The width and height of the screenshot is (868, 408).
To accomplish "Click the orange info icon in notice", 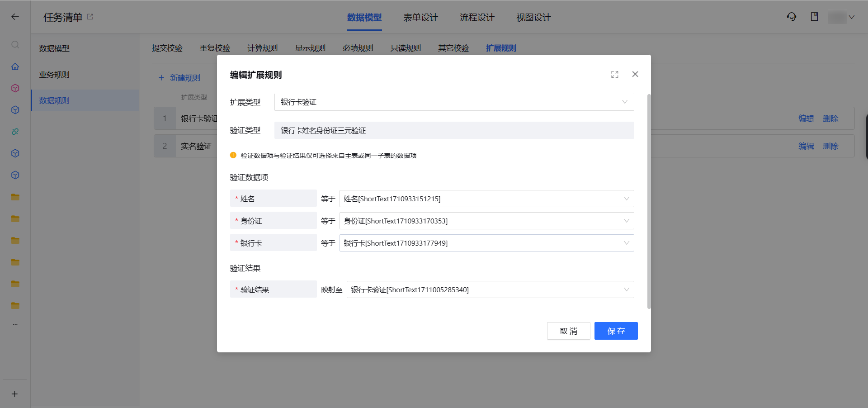I will point(233,155).
